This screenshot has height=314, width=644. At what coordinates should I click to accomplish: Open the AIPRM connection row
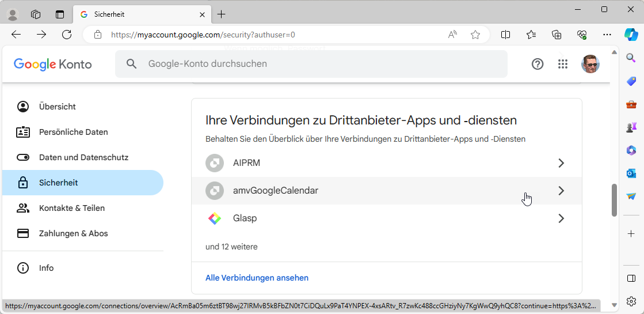[x=387, y=163]
